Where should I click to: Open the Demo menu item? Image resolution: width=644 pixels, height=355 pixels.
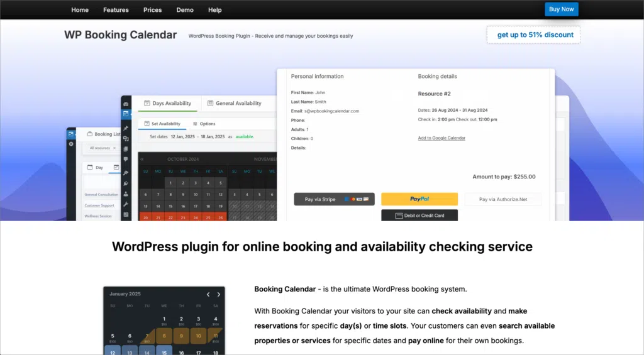pos(185,10)
